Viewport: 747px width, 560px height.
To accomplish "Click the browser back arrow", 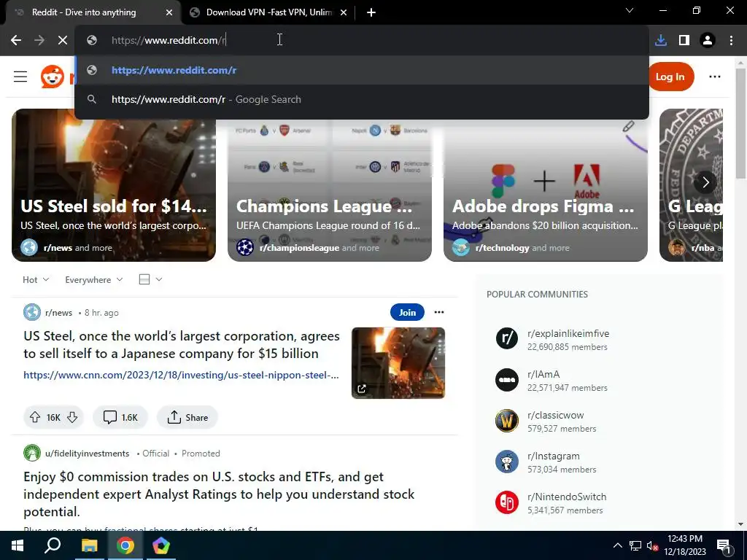I will (x=16, y=40).
